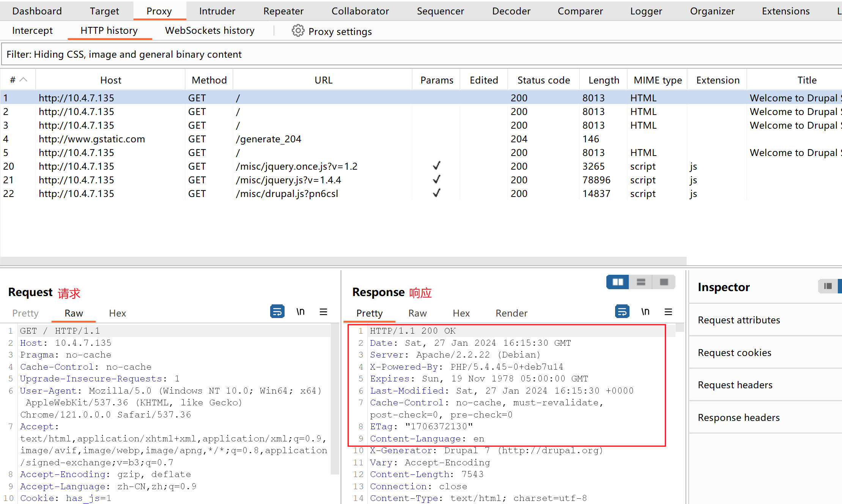Open hamburger menu in Request pane
Screen dimensions: 842x504
(x=323, y=312)
